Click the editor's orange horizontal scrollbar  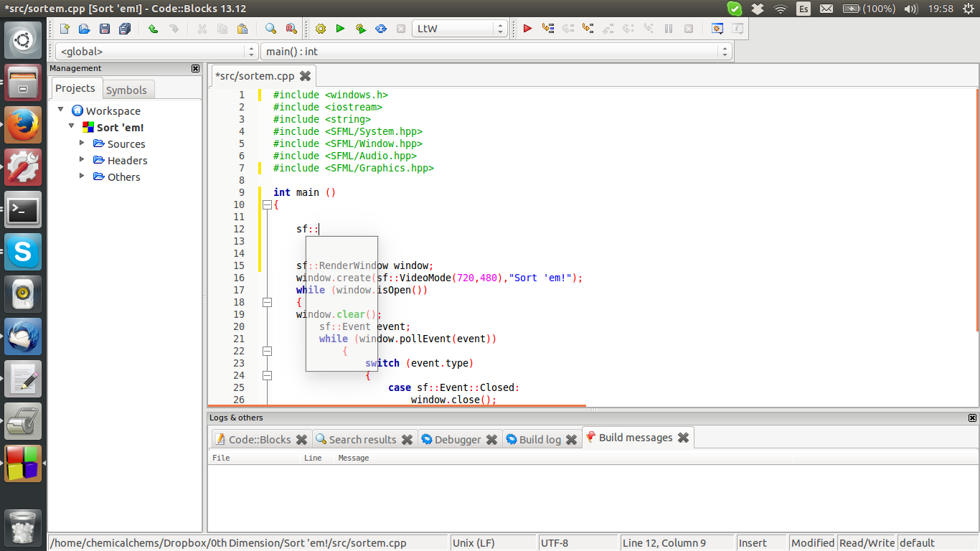(397, 406)
